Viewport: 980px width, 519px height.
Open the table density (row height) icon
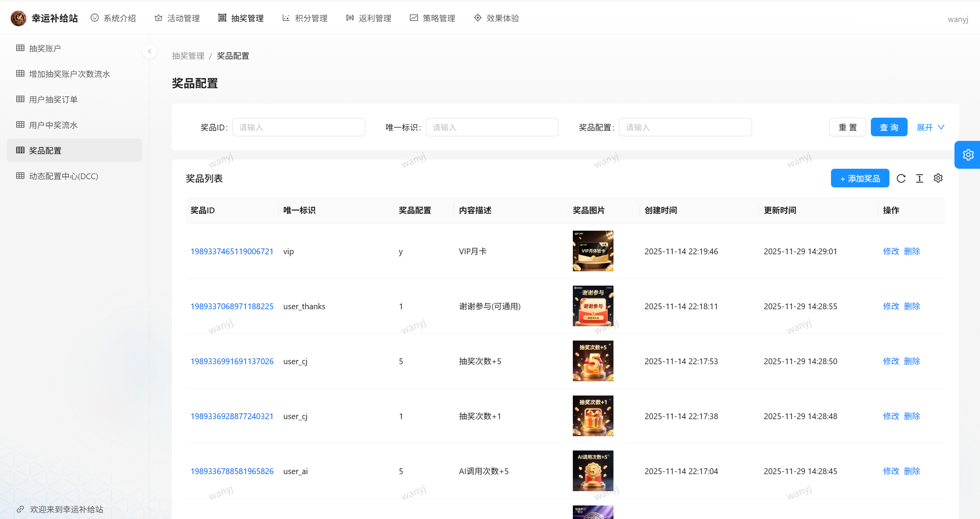tap(919, 178)
